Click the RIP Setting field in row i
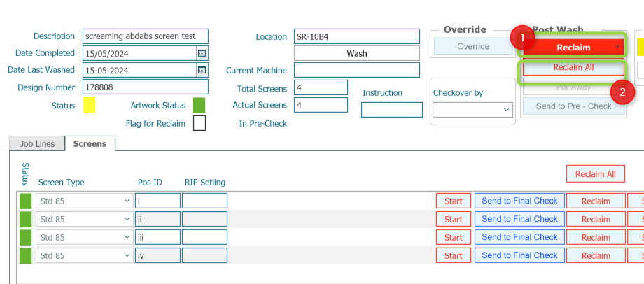The height and width of the screenshot is (284, 644). click(x=204, y=201)
